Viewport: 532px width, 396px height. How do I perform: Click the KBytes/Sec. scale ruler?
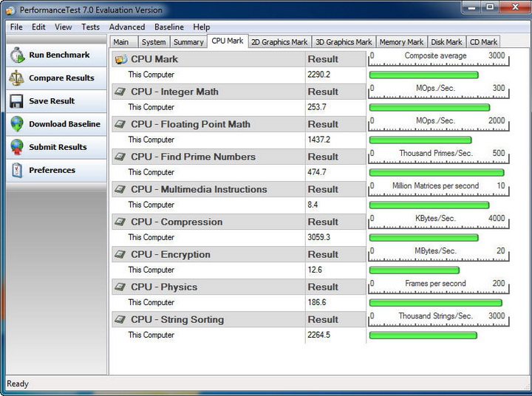439,222
